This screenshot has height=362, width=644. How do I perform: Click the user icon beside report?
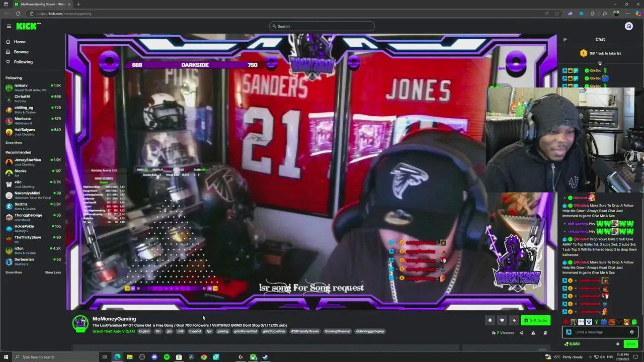click(x=545, y=333)
